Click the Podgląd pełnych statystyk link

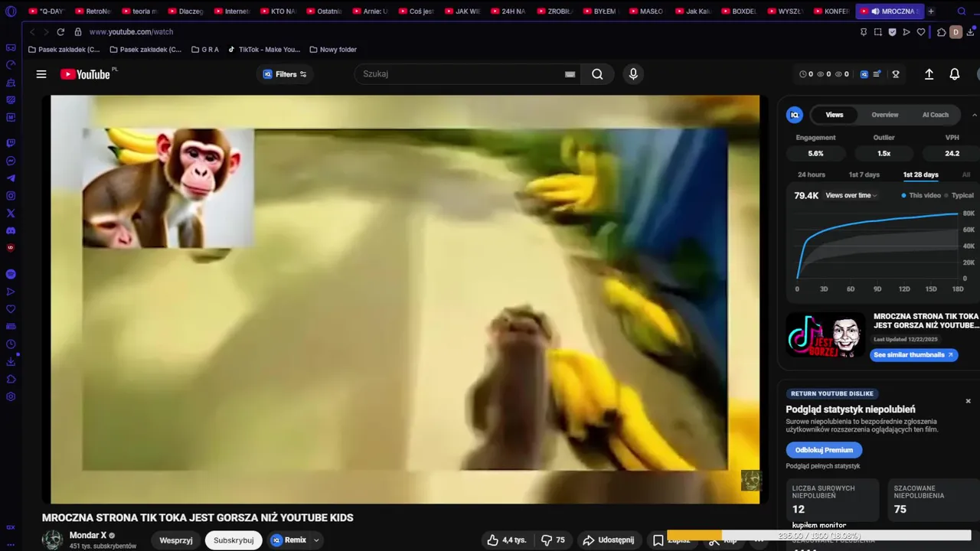(x=822, y=466)
